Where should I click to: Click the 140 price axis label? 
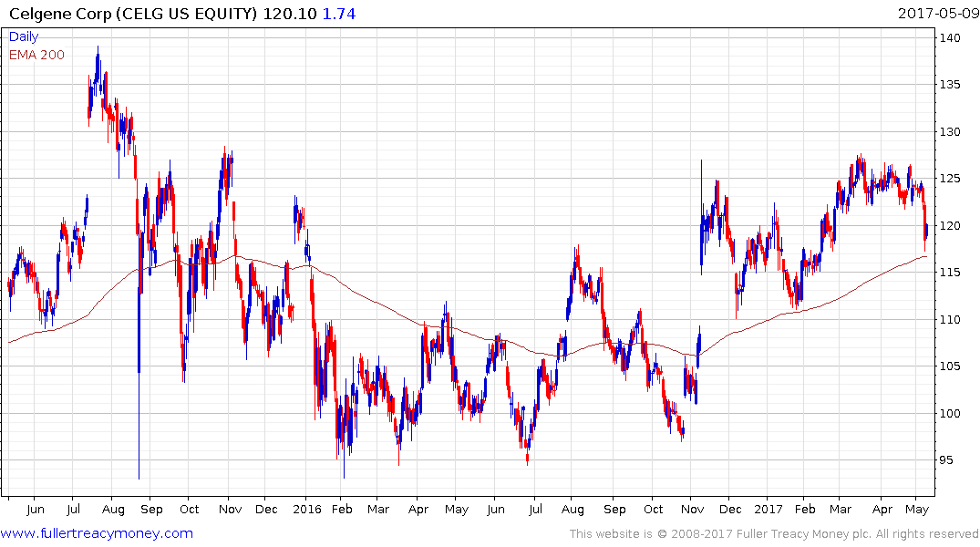pos(950,37)
